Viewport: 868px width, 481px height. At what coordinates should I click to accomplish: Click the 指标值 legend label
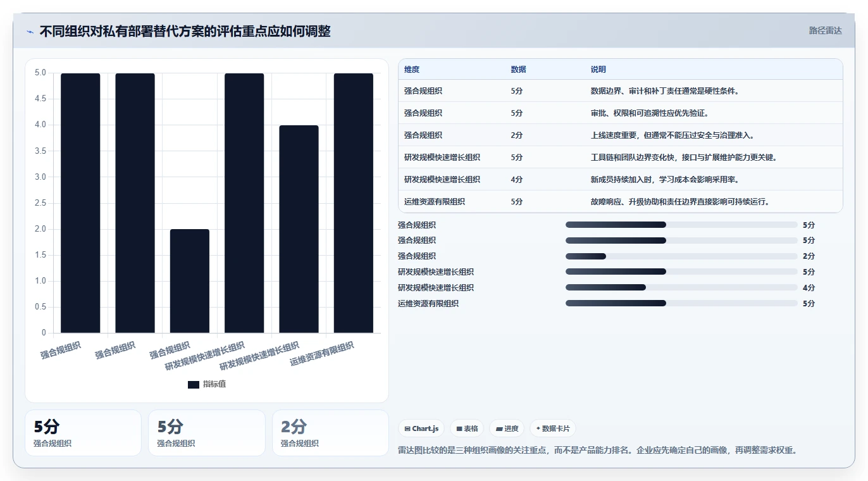[x=214, y=385]
